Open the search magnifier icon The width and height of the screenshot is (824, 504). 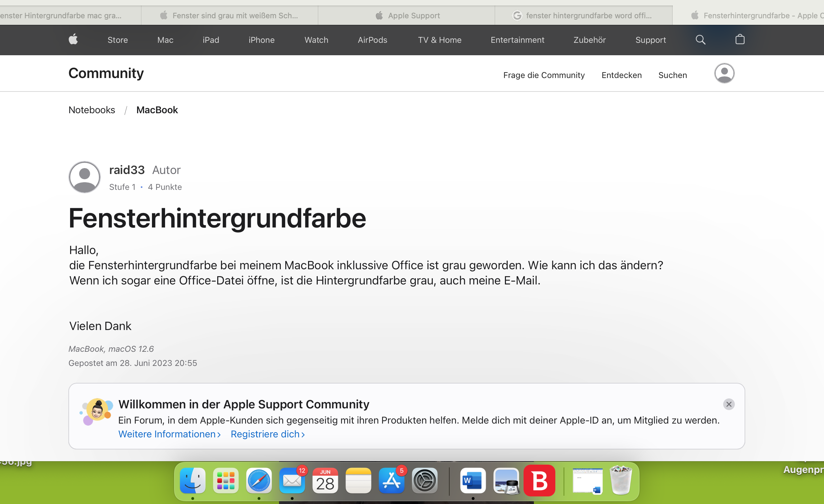(x=700, y=40)
